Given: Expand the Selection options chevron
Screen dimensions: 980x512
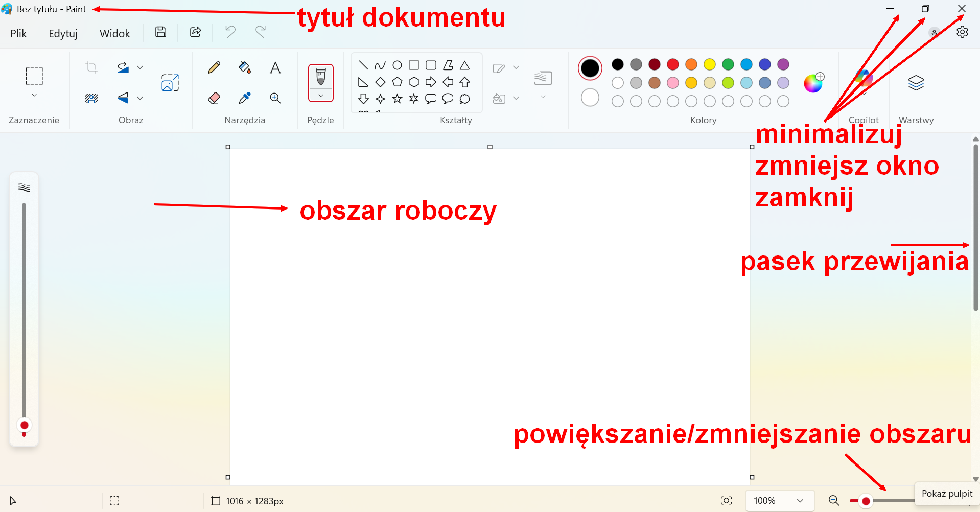Looking at the screenshot, I should pyautogui.click(x=34, y=95).
